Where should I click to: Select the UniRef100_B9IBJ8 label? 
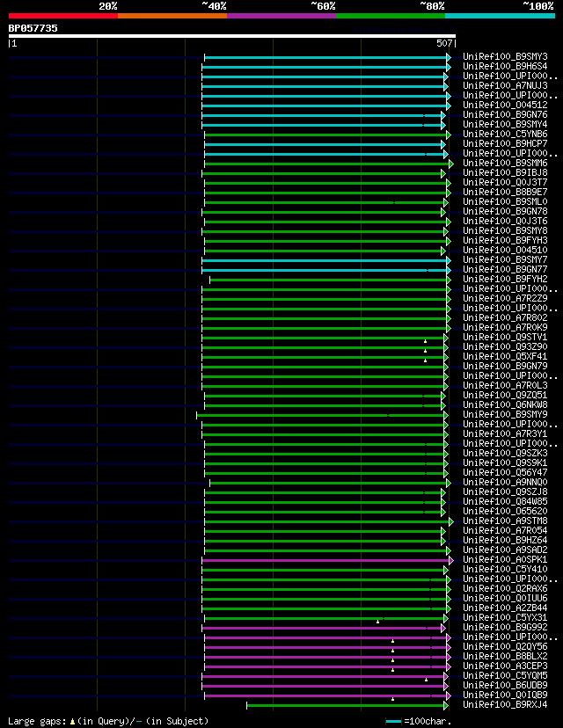505,172
